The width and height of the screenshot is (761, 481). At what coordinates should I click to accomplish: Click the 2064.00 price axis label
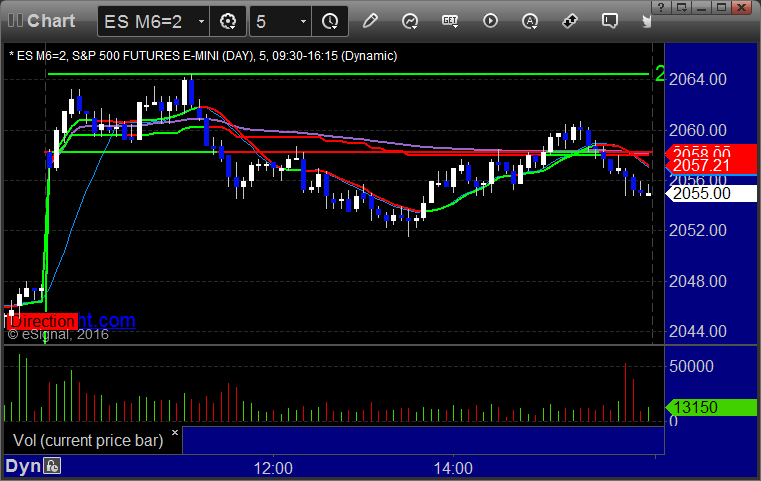point(697,79)
